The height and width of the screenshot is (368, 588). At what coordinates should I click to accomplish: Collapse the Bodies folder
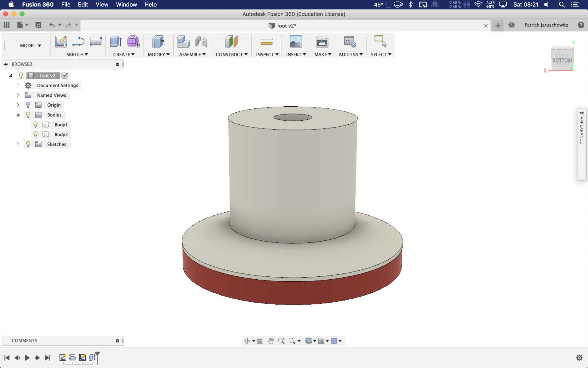tap(18, 115)
